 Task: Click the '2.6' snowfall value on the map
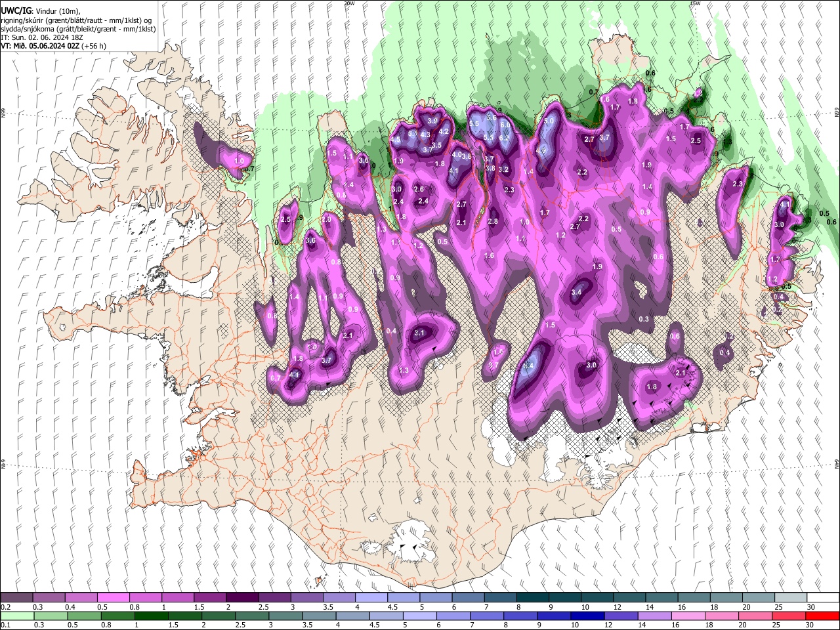[419, 189]
